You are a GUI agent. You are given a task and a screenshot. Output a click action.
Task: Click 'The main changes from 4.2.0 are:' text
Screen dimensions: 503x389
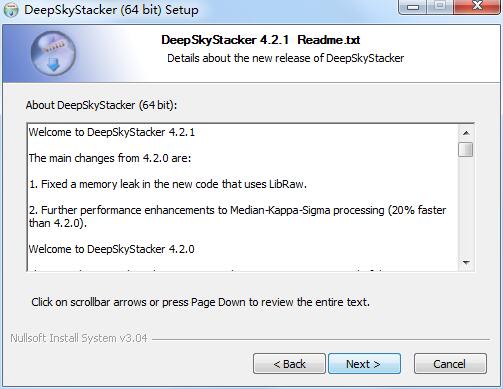(110, 158)
